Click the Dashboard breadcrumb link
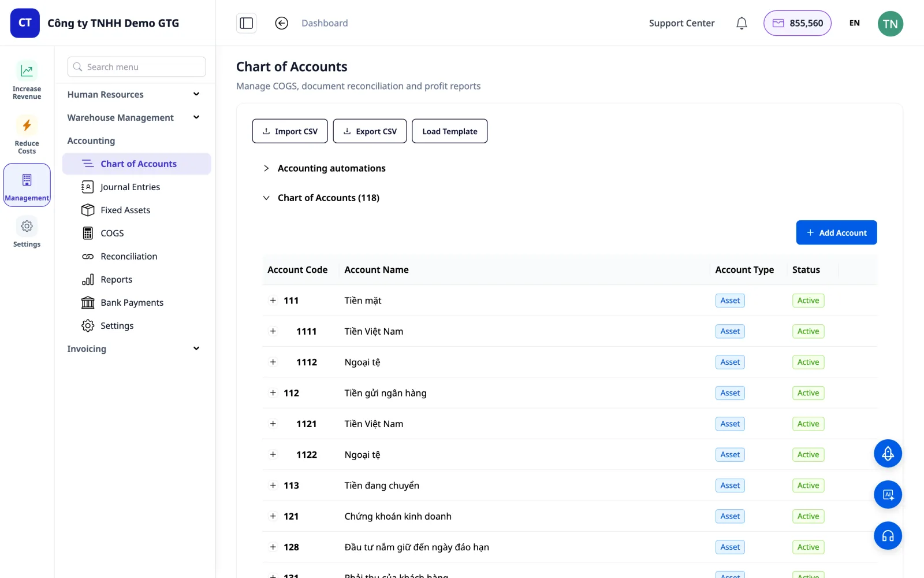Image resolution: width=924 pixels, height=578 pixels. 325,23
